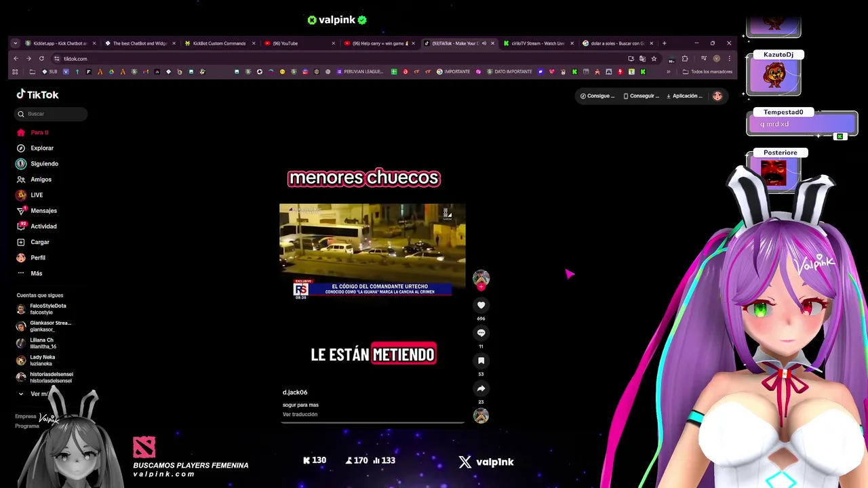
Task: Click KazutoDj chat avatar
Action: (x=774, y=76)
